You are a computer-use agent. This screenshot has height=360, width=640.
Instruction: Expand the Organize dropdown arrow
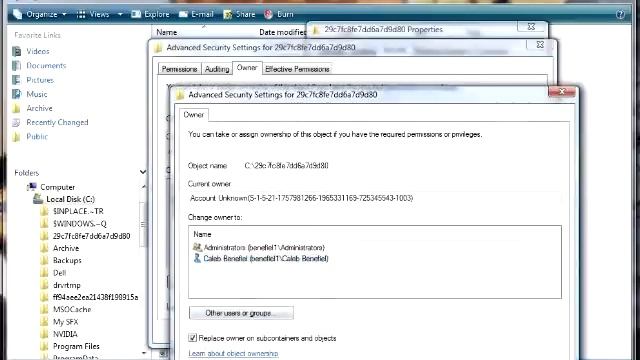64,14
